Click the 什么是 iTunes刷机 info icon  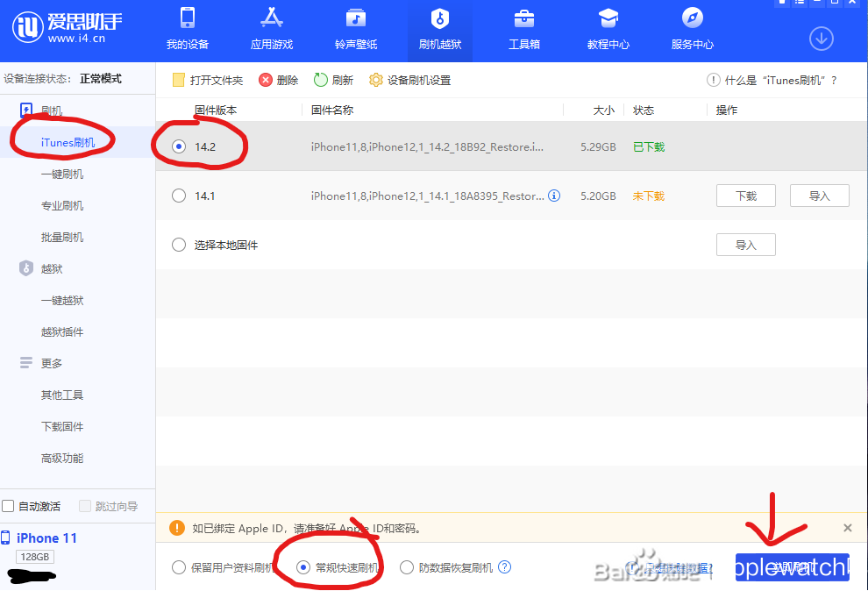click(713, 81)
